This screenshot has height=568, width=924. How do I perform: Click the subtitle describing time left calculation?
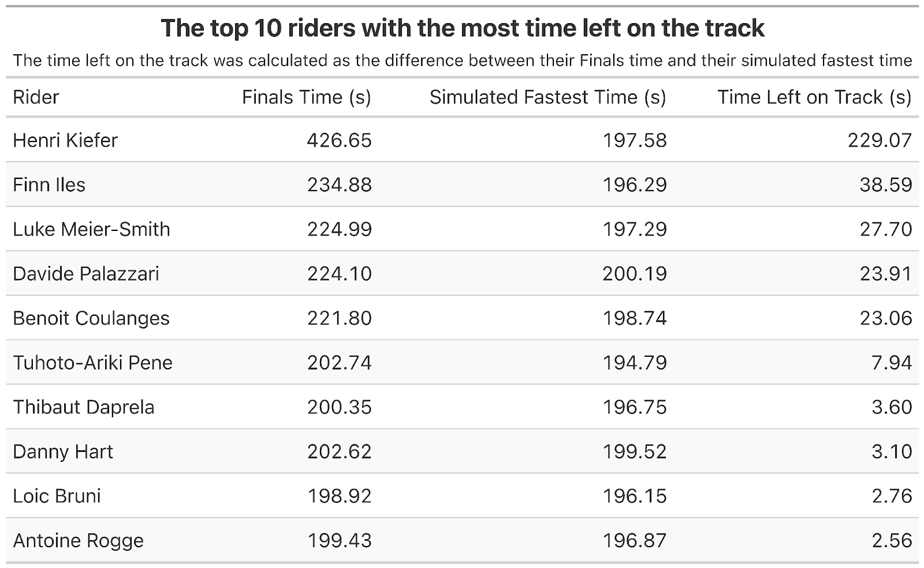point(462,61)
